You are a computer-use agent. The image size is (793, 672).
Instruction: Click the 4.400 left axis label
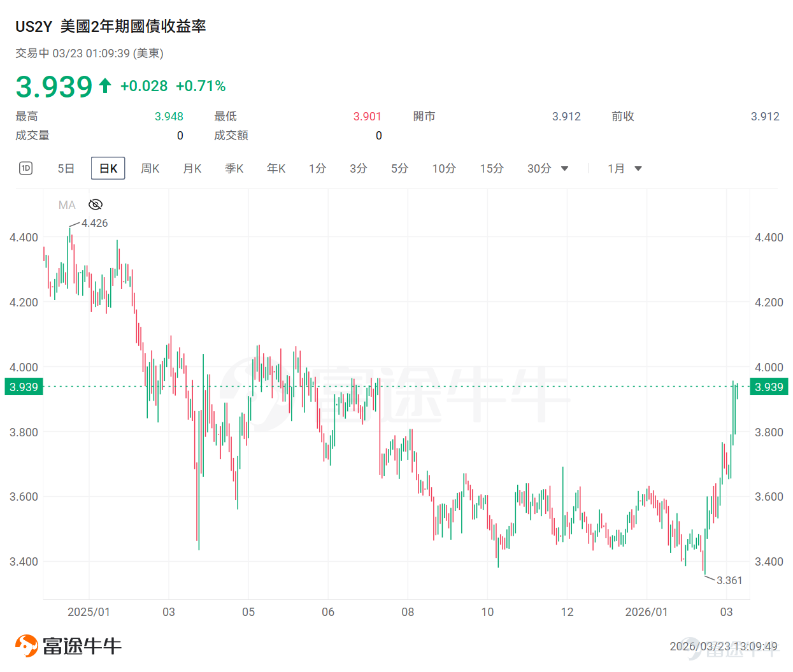pyautogui.click(x=24, y=238)
